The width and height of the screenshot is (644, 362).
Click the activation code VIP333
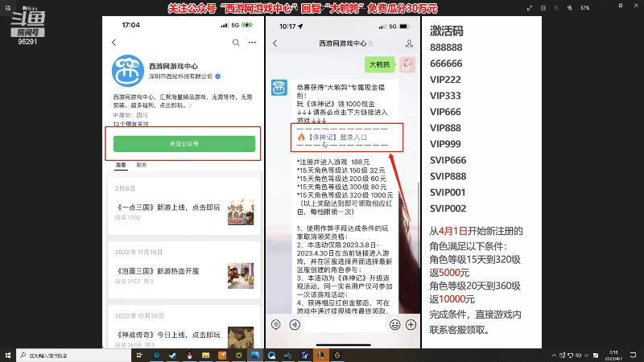[445, 96]
